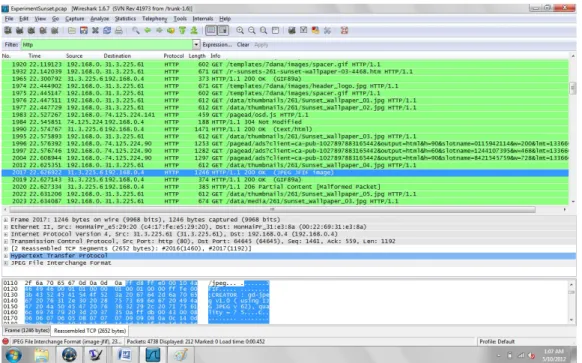Open capture options from the toolbar
Image resolution: width=582 pixels, height=363 pixels.
click(x=19, y=30)
